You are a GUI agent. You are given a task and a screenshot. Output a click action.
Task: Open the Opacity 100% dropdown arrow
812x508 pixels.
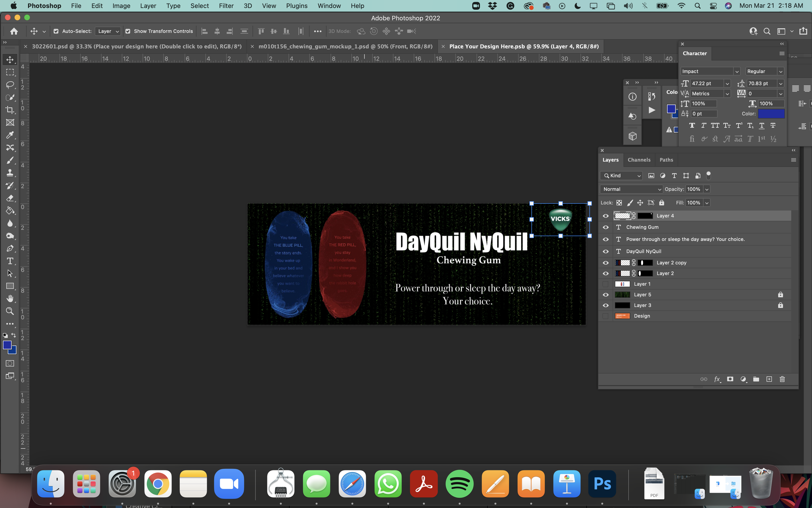click(707, 189)
